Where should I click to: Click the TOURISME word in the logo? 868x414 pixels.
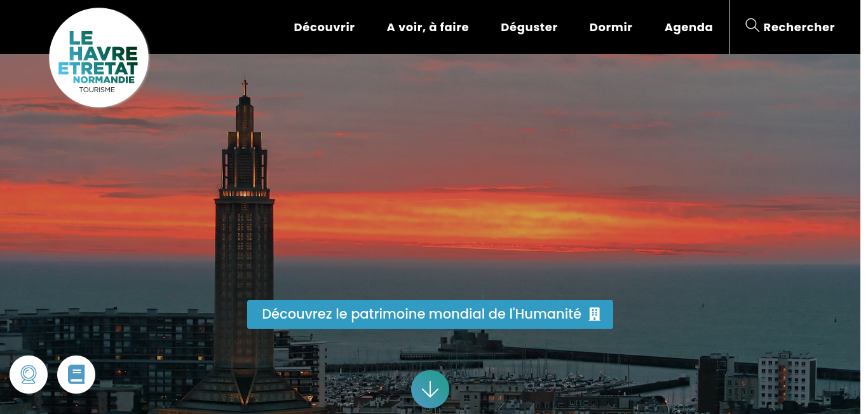(x=97, y=90)
